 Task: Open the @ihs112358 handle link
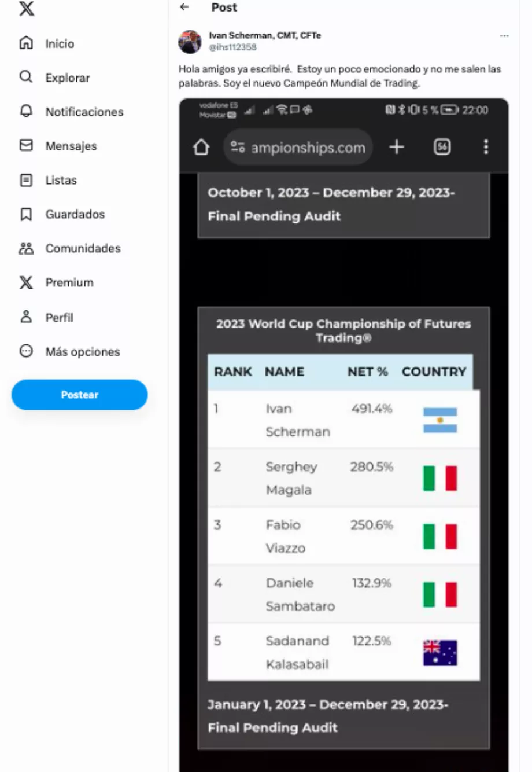(232, 47)
